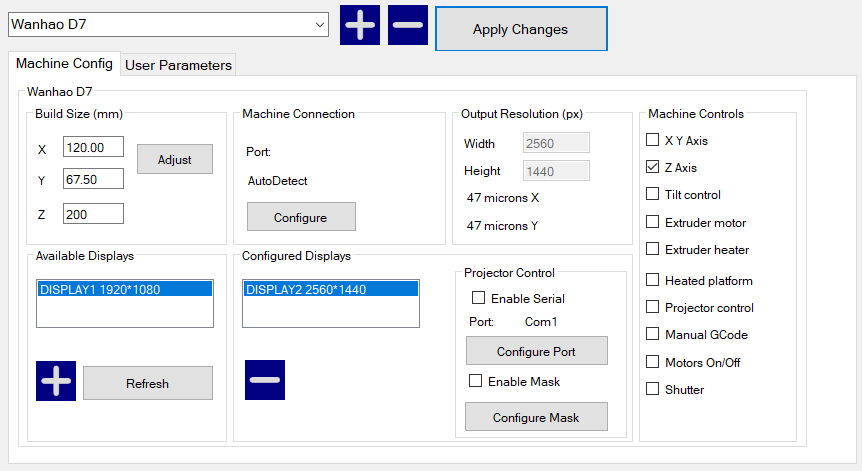Remove machine profile with top minus icon

click(x=408, y=25)
